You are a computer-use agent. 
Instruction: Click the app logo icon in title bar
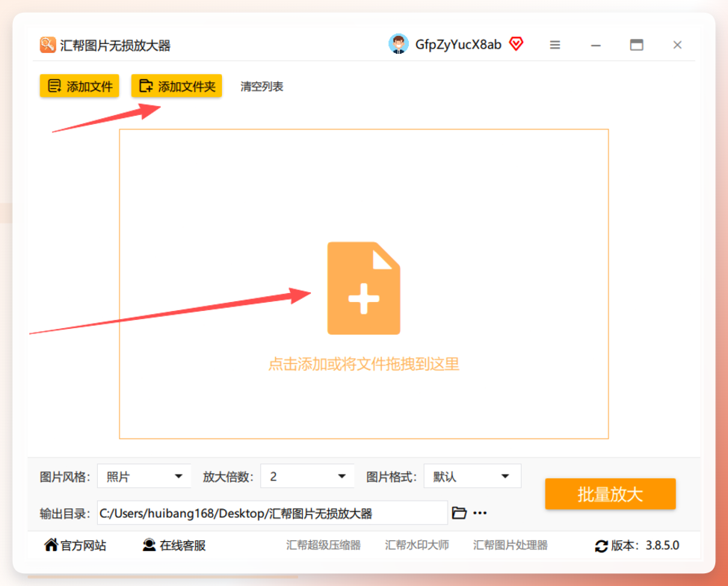point(47,45)
